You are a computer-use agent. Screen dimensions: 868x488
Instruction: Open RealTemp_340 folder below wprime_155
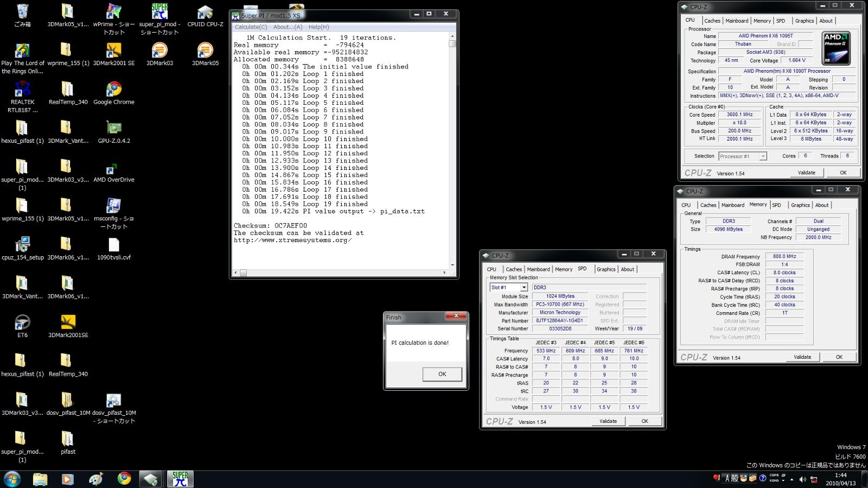68,93
